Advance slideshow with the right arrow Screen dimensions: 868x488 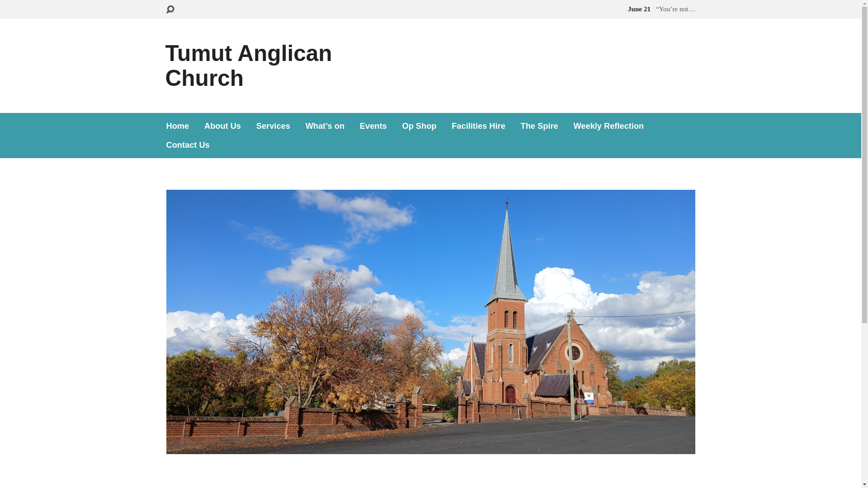tap(681, 322)
